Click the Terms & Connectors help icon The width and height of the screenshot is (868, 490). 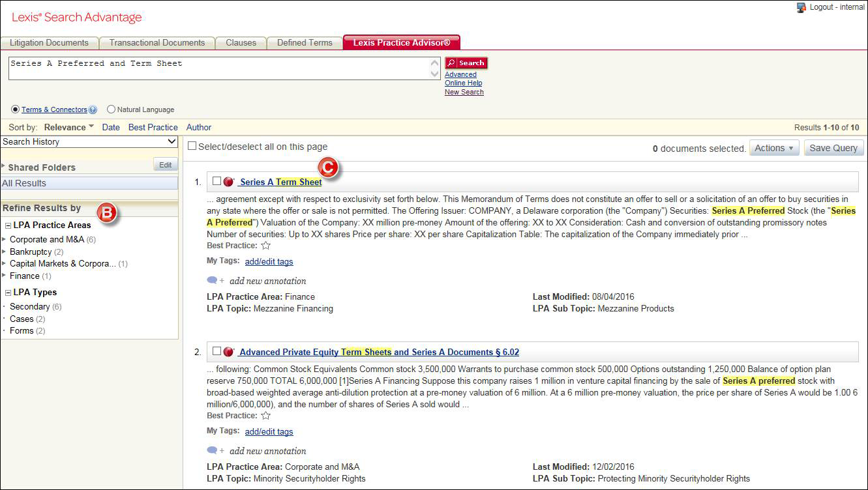point(93,110)
